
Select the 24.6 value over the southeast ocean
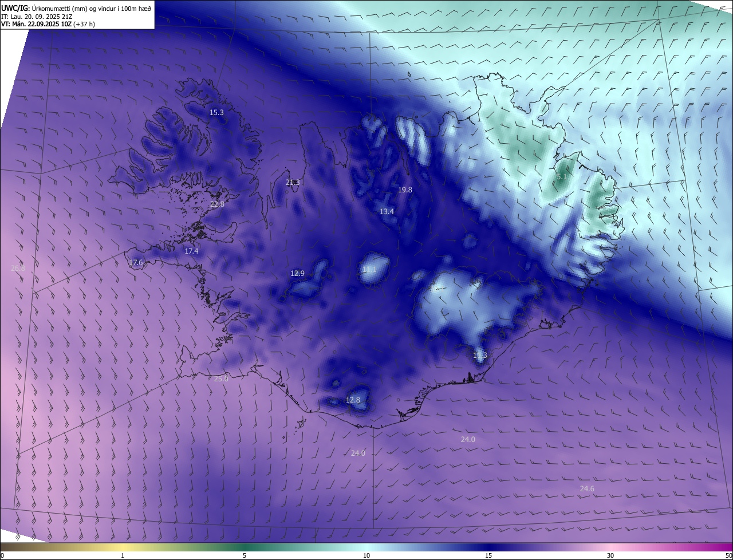(x=587, y=489)
